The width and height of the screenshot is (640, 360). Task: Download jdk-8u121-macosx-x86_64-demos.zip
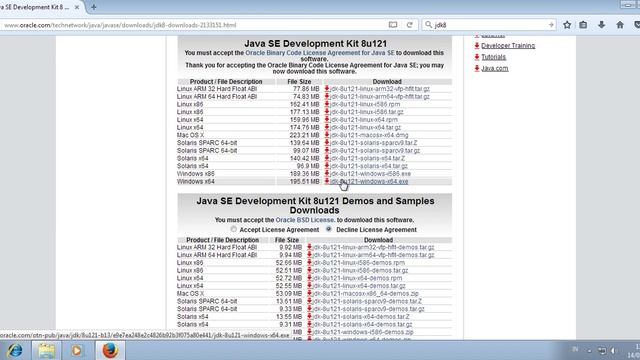tap(366, 294)
